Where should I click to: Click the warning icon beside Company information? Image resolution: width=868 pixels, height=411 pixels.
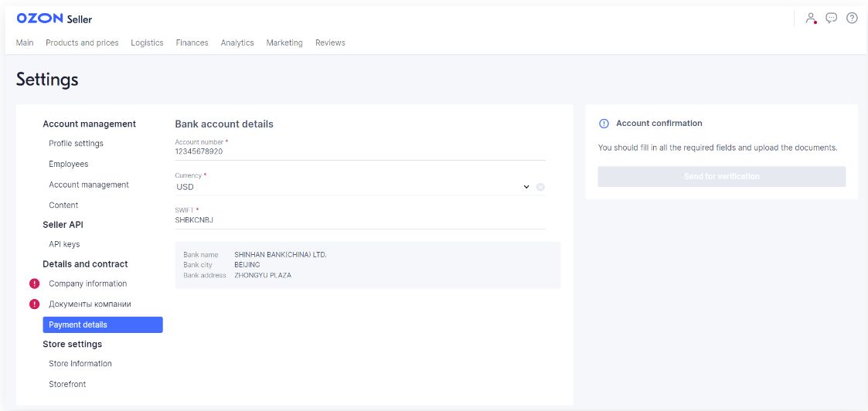point(34,284)
